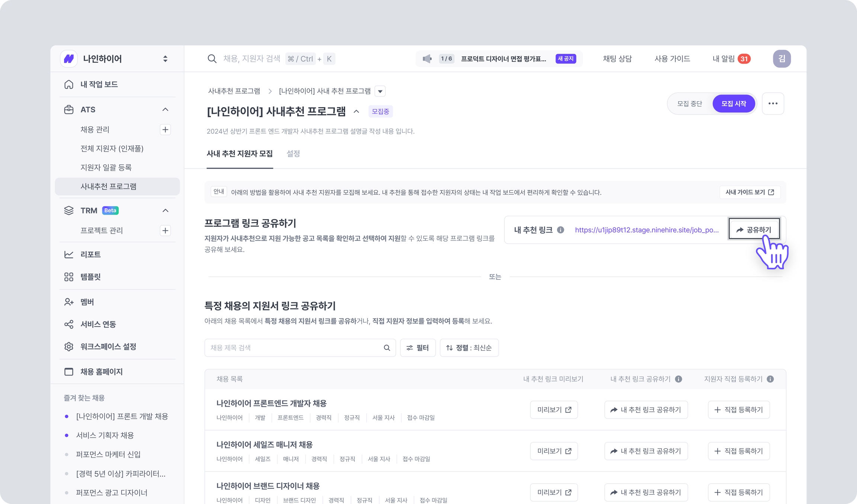Open favorite [나인하이어] 프론트 개발 채용
This screenshot has width=857, height=504.
122,416
